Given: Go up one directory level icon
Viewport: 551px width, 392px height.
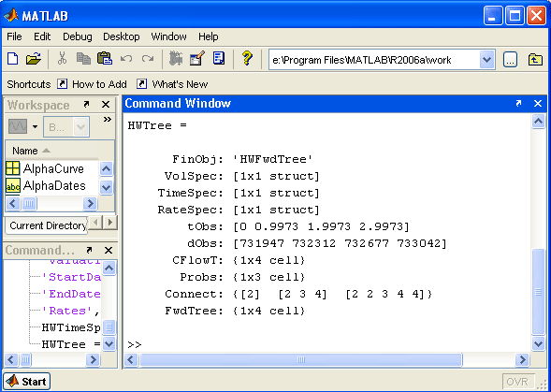Looking at the screenshot, I should click(535, 60).
